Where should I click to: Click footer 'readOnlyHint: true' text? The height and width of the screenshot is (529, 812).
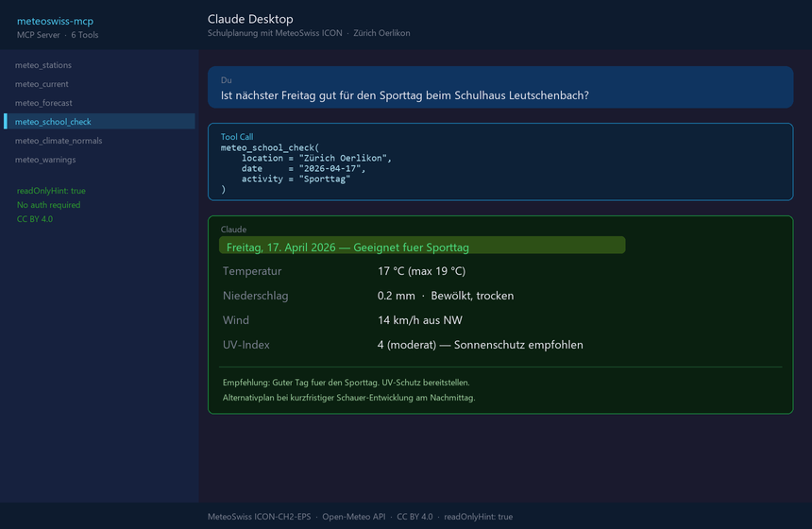(478, 517)
